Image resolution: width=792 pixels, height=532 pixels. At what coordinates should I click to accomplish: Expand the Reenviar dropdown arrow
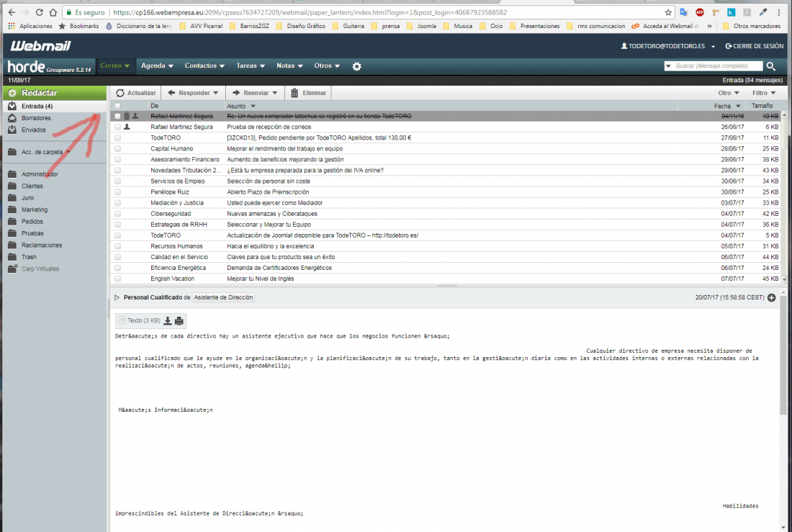point(275,93)
